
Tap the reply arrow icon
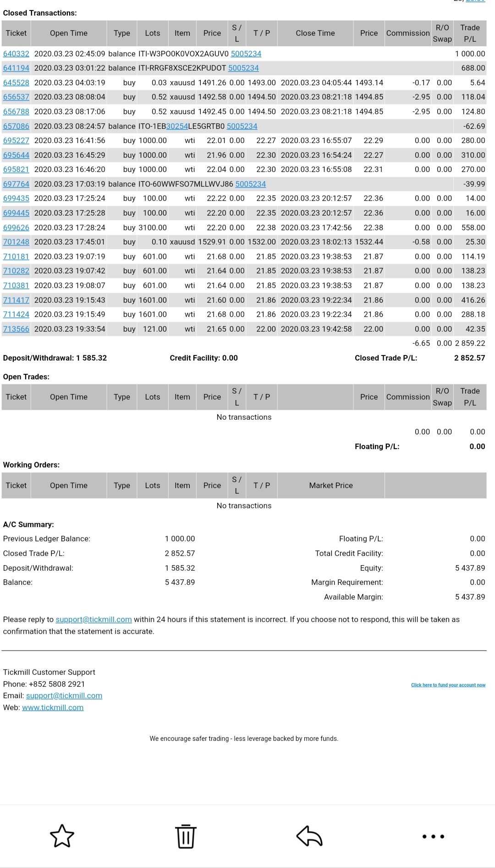tap(309, 836)
